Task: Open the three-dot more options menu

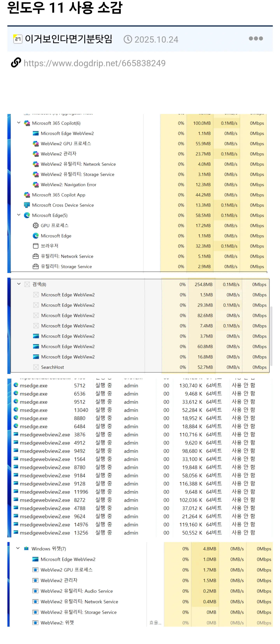Action: 256,38
